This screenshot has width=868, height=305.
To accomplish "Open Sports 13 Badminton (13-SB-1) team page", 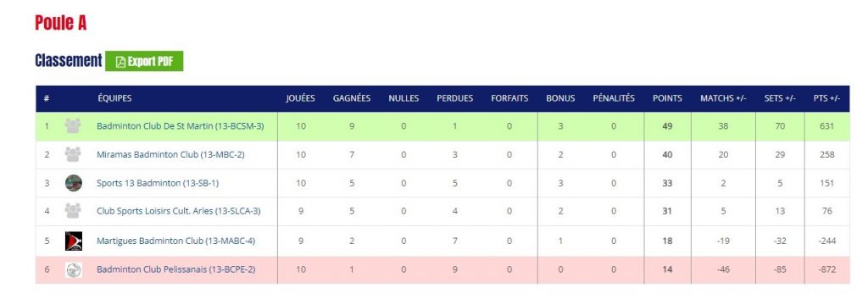I will click(x=157, y=183).
